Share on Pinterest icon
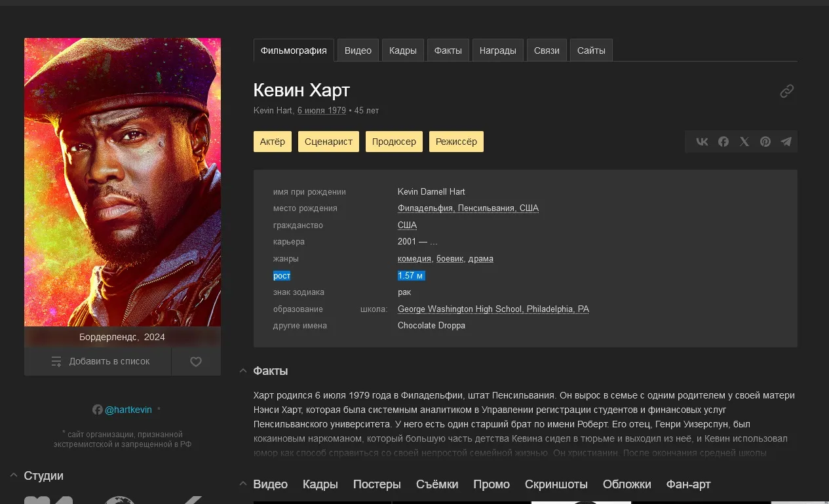 [765, 142]
